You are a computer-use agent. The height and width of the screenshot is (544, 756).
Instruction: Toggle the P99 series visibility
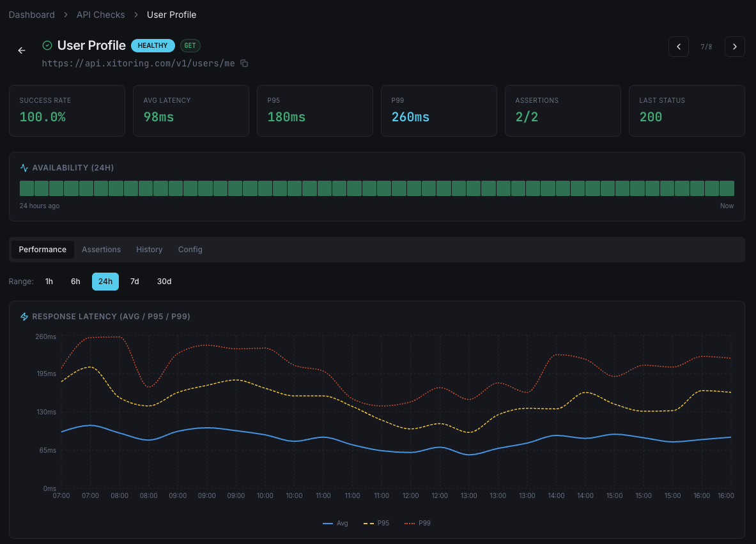[x=420, y=523]
